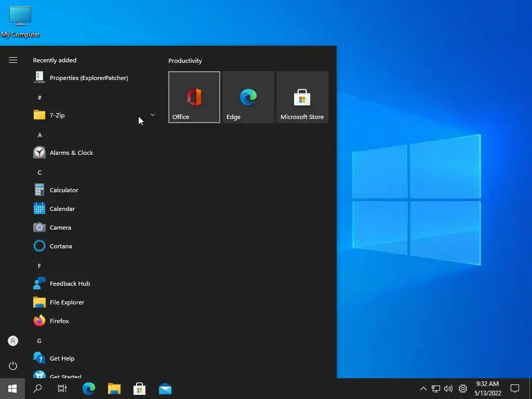
Task: Open the Microsoft Store tile
Action: coord(302,97)
